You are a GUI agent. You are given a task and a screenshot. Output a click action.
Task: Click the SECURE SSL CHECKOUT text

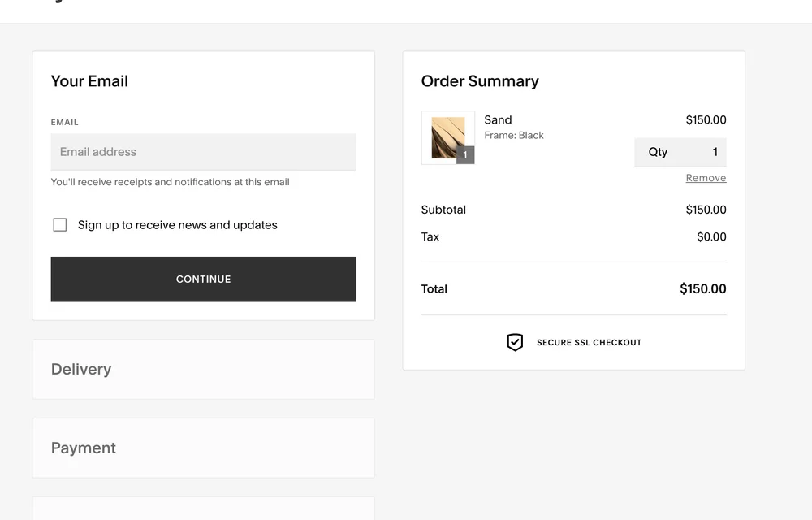click(x=589, y=342)
